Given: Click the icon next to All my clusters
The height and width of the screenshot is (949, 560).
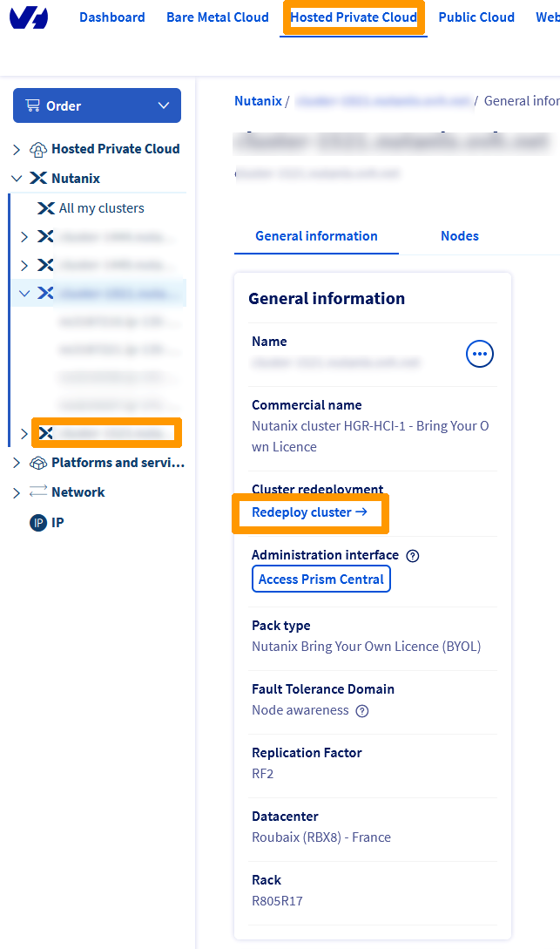Looking at the screenshot, I should [48, 207].
